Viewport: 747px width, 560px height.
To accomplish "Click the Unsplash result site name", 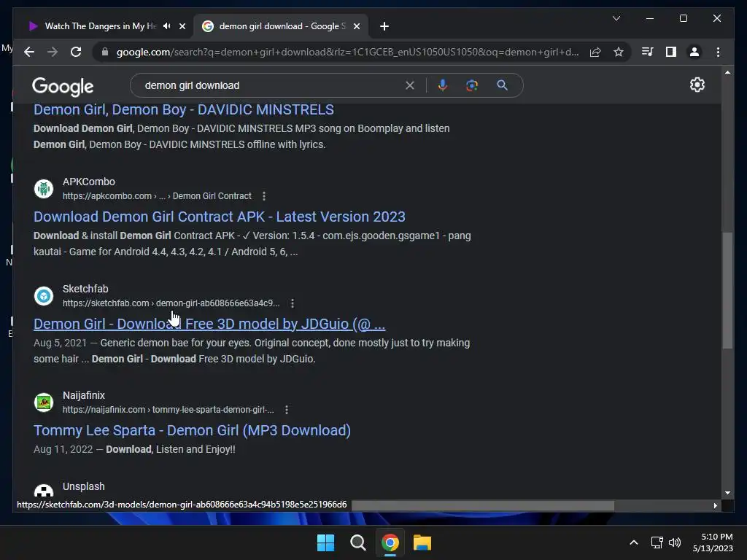I will click(x=83, y=486).
